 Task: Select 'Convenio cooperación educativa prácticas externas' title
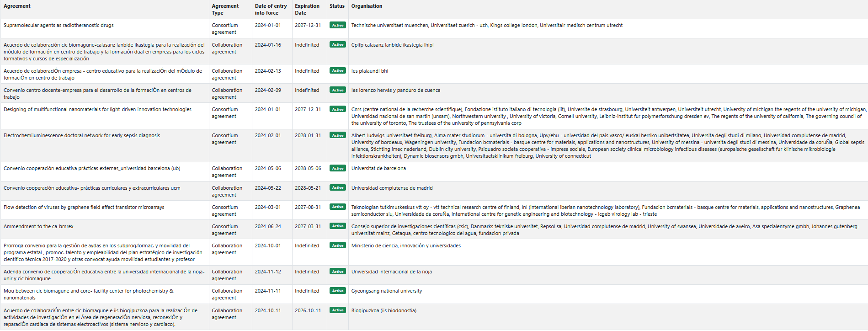tap(92, 168)
